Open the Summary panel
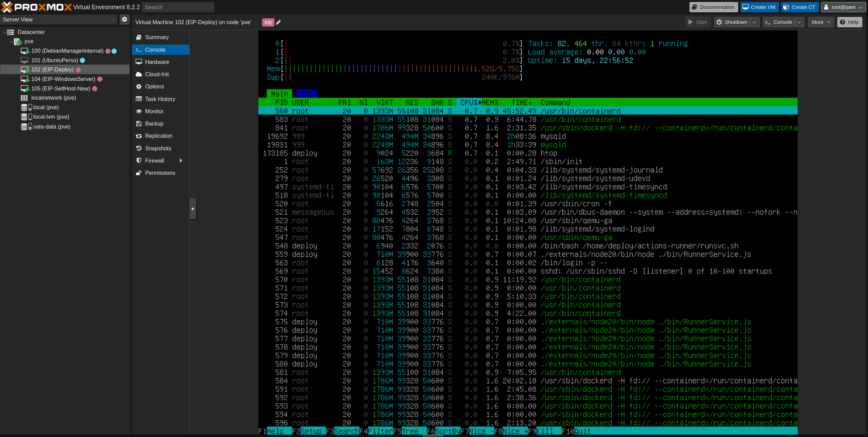 click(160, 37)
